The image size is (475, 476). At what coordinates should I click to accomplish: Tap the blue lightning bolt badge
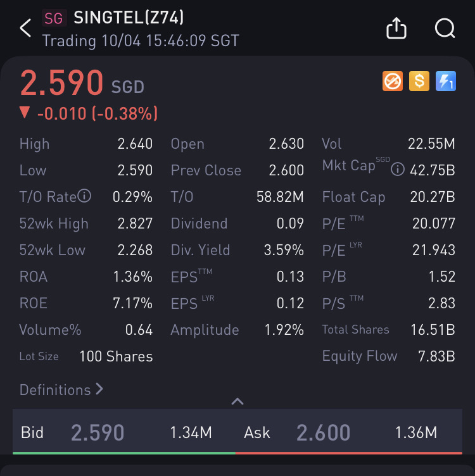tap(445, 81)
